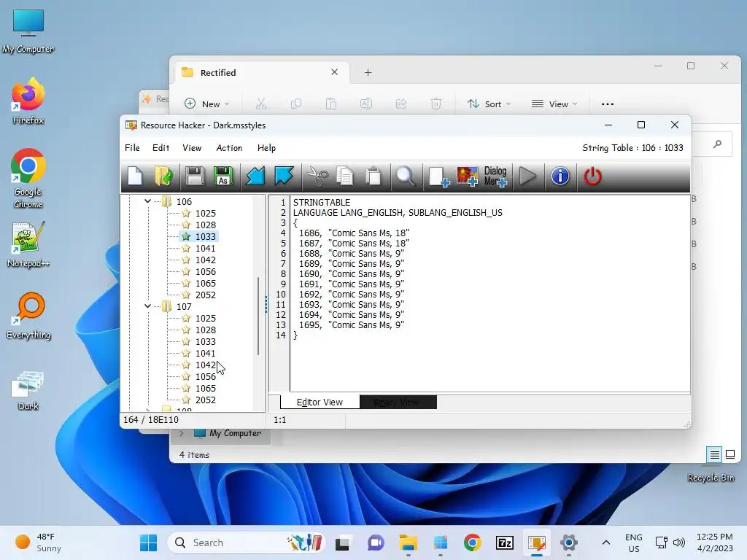Click Explorer search magnifier icon
This screenshot has width=747, height=560.
point(717,144)
